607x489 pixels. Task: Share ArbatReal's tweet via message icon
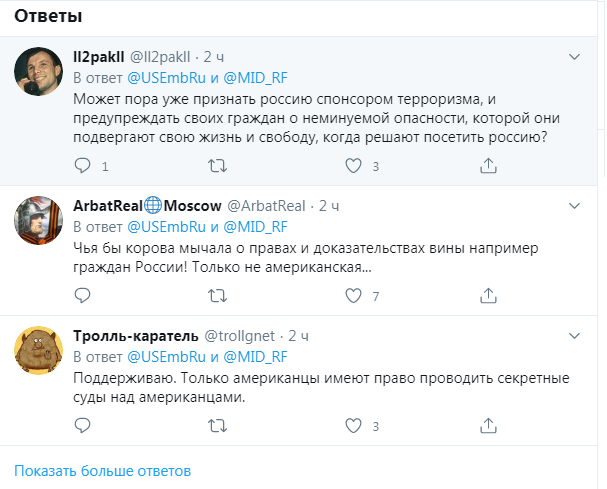tap(487, 296)
